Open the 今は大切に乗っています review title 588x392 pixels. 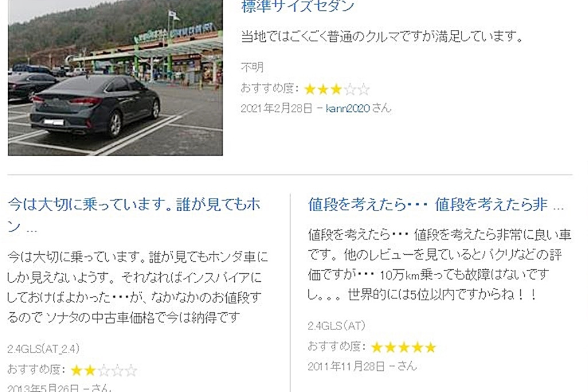tap(134, 215)
